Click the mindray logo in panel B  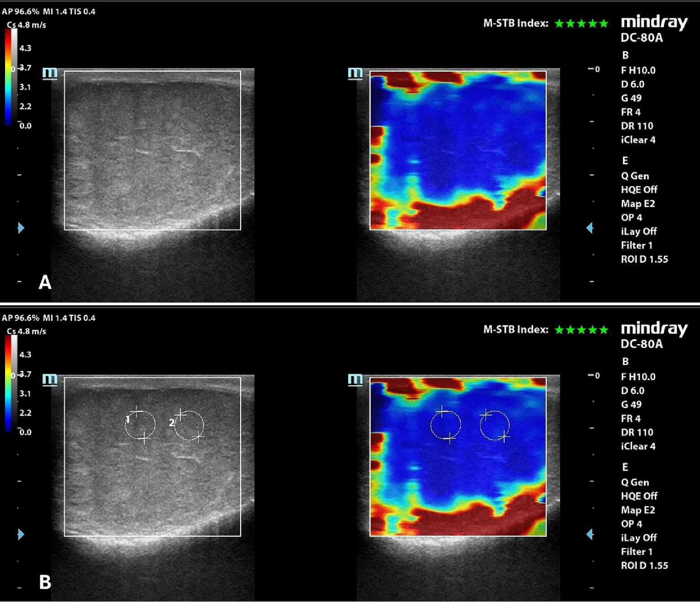[x=654, y=329]
